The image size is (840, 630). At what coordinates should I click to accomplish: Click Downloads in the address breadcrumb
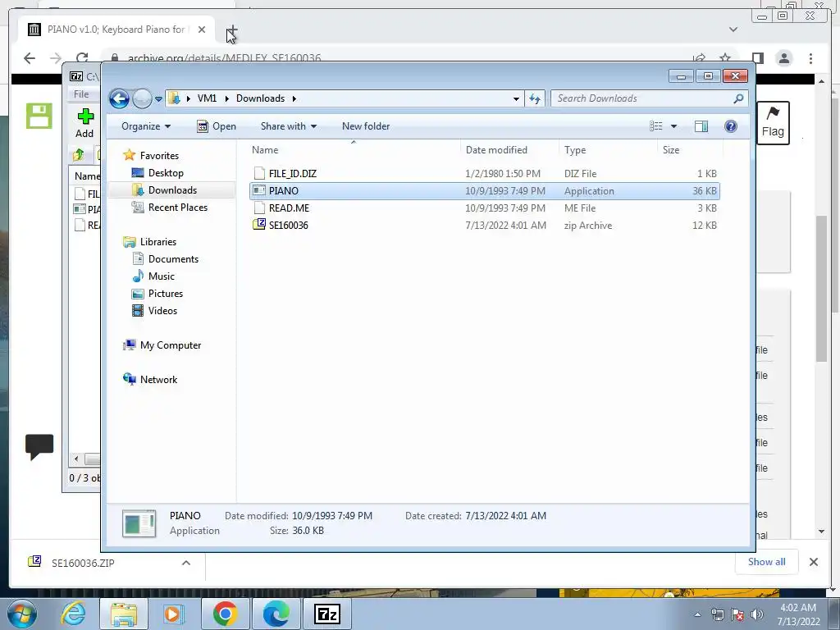[x=260, y=98]
